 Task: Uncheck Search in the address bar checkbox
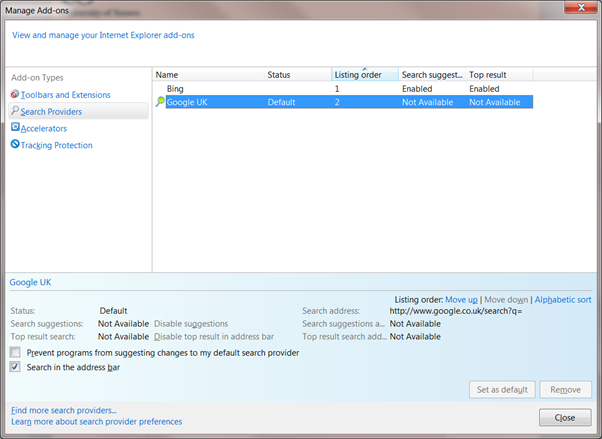(15, 367)
